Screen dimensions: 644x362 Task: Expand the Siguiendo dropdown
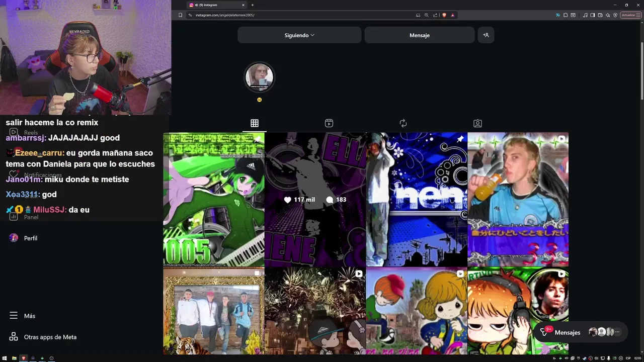point(299,35)
